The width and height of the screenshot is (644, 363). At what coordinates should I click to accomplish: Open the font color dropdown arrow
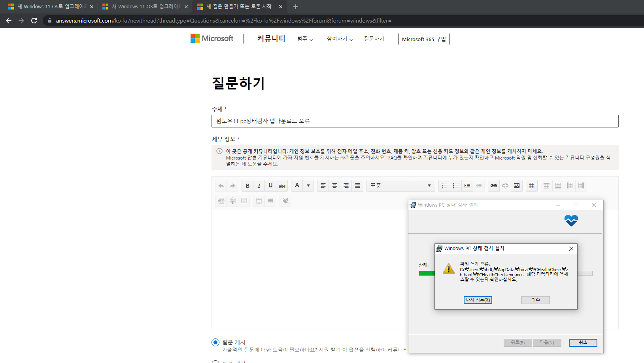pyautogui.click(x=308, y=186)
